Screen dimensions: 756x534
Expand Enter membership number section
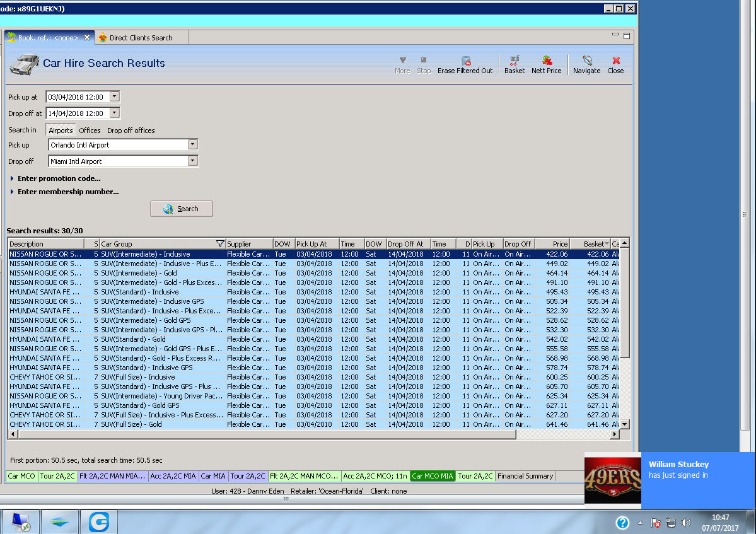pyautogui.click(x=64, y=191)
